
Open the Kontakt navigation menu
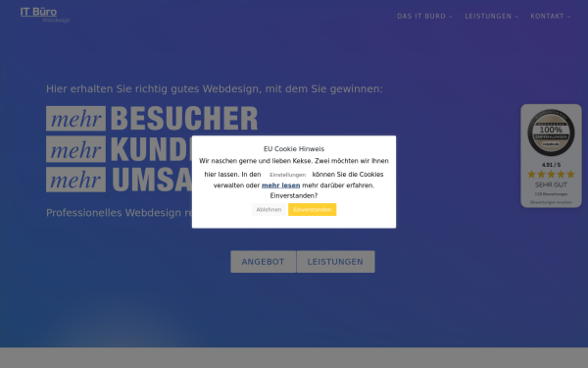coord(547,16)
